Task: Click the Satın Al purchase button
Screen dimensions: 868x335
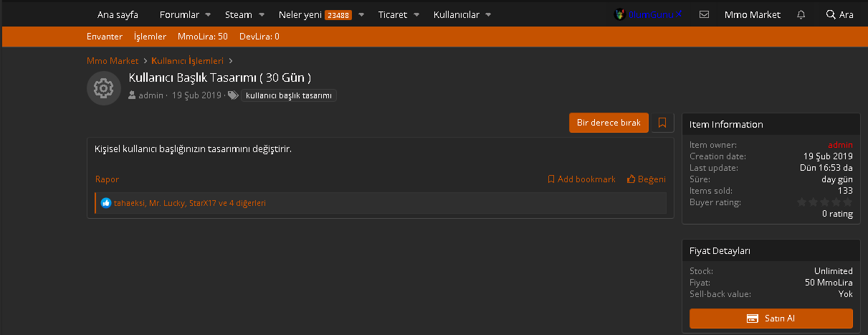Action: [x=771, y=319]
